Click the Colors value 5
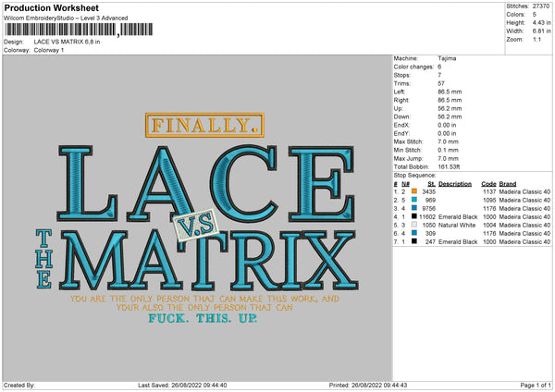The width and height of the screenshot is (555, 392). (535, 15)
